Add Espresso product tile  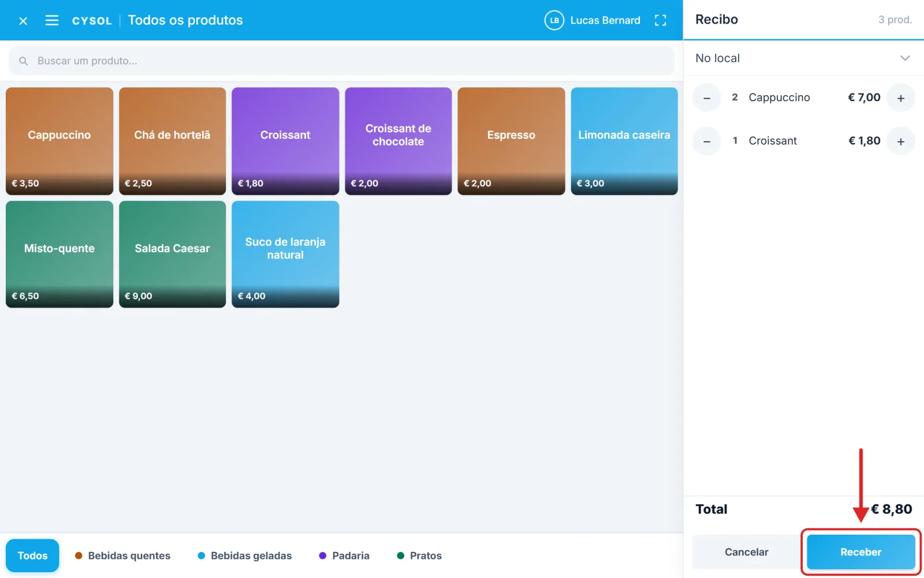coord(511,141)
